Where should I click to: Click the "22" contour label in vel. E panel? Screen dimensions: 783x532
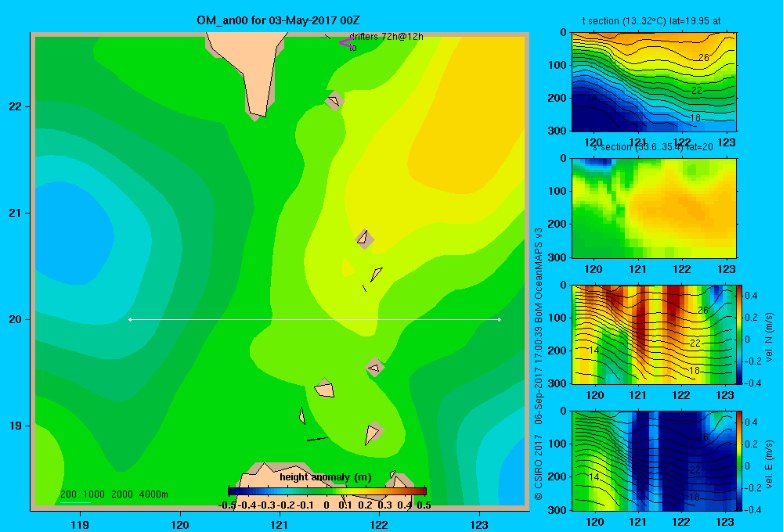pos(695,469)
